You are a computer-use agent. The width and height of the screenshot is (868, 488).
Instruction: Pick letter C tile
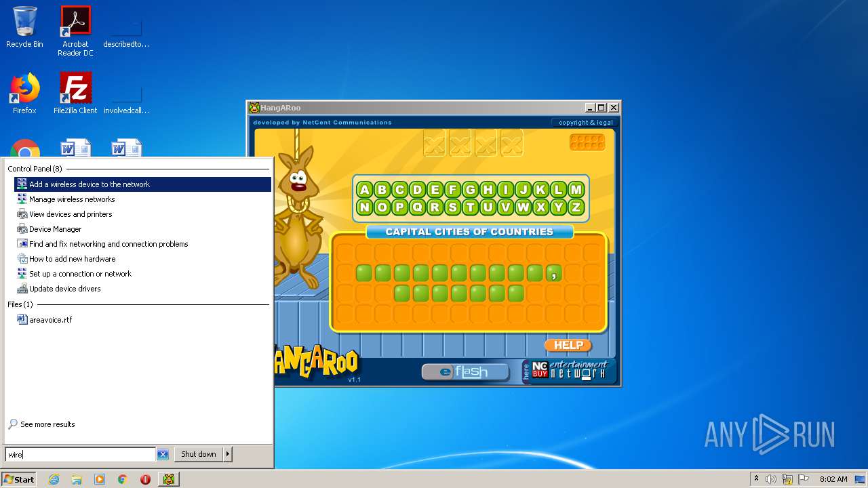(400, 190)
